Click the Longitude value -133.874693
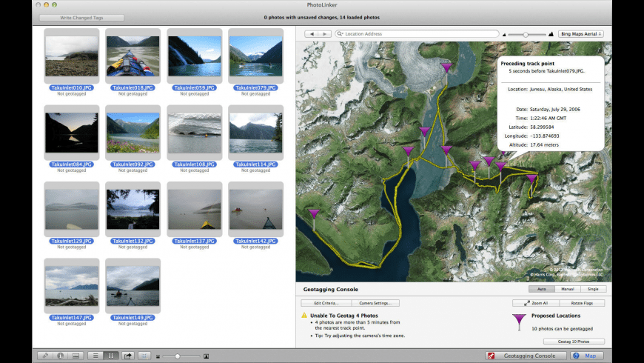 544,136
